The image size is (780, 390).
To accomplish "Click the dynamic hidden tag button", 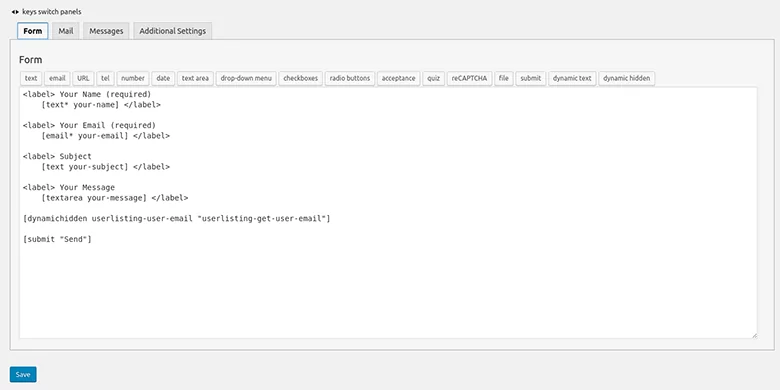I will [x=626, y=78].
